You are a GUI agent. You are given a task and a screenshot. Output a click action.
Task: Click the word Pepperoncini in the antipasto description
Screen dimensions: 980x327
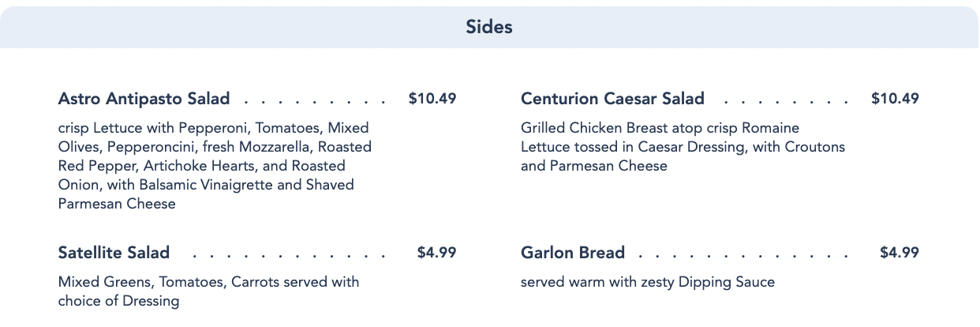151,147
